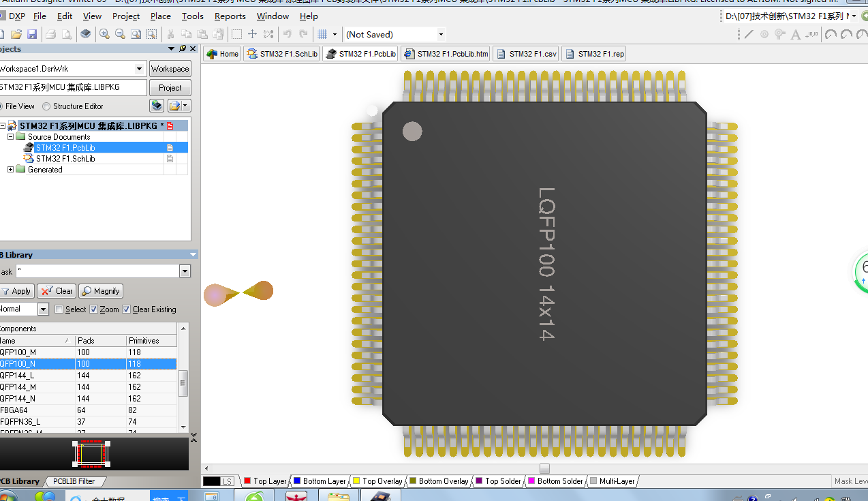Open Print Preview from the toolbar
The width and height of the screenshot is (868, 501).
(x=67, y=34)
